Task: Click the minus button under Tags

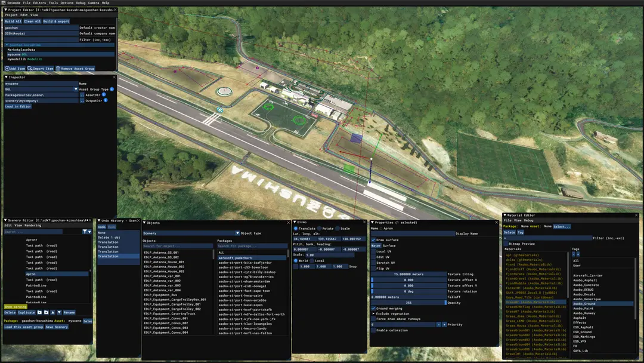Action: tap(574, 254)
